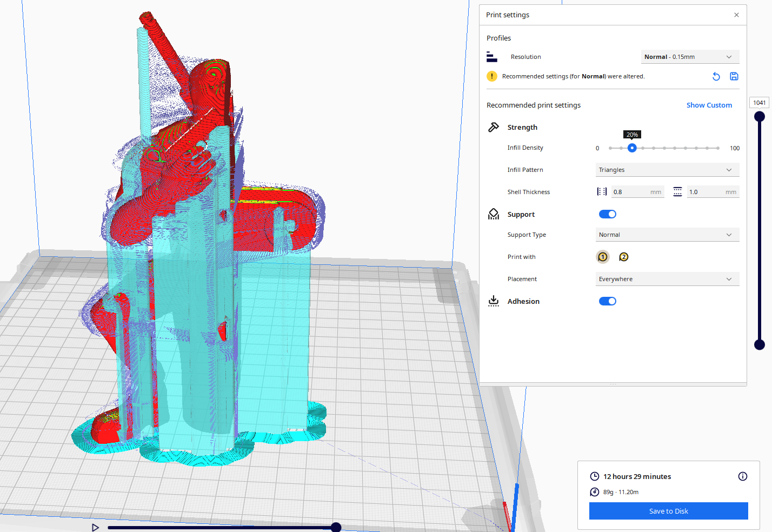Turn off build plate Adhesion

click(x=607, y=301)
